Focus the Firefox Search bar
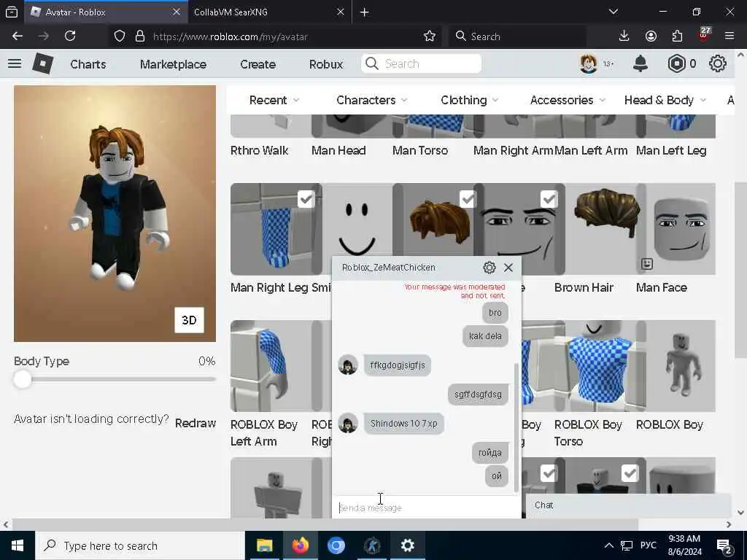The image size is (747, 560). pos(517,36)
